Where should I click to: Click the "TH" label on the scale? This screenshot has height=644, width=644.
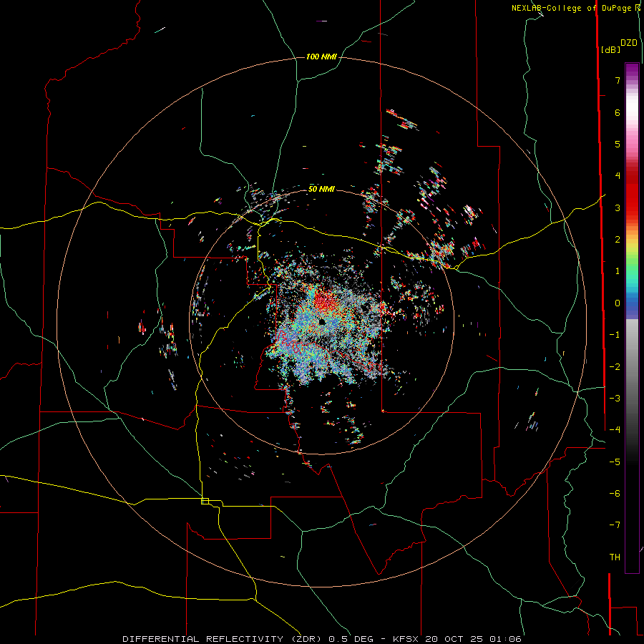[615, 557]
